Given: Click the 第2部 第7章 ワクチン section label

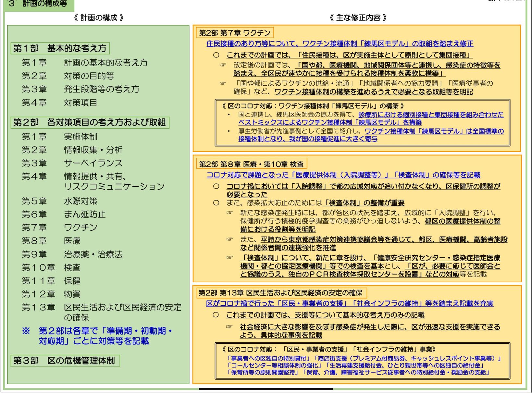Looking at the screenshot, I should click(x=235, y=33).
